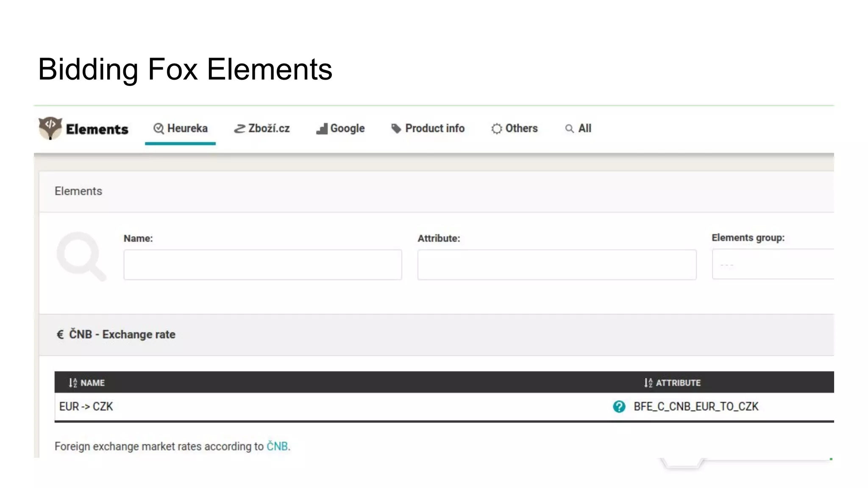Open the Heureka tab
Image resolution: width=868 pixels, height=488 pixels.
(180, 128)
